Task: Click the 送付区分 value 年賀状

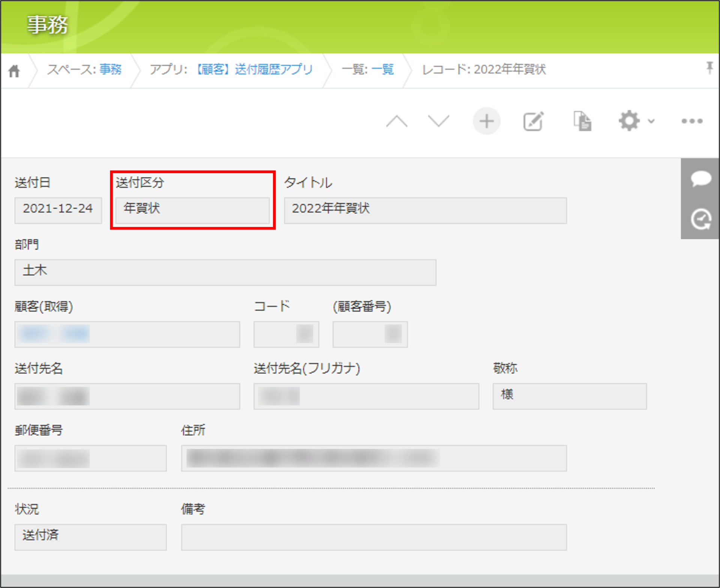Action: coord(192,210)
